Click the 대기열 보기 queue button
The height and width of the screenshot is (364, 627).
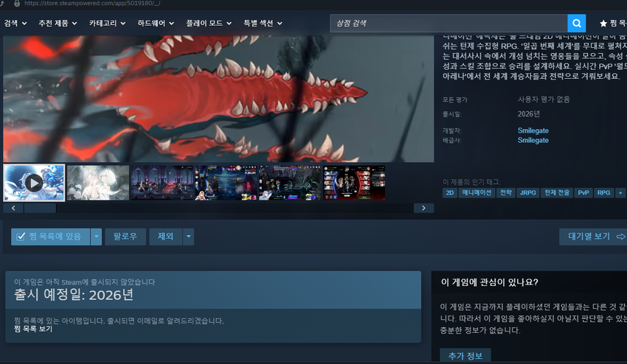pyautogui.click(x=593, y=237)
